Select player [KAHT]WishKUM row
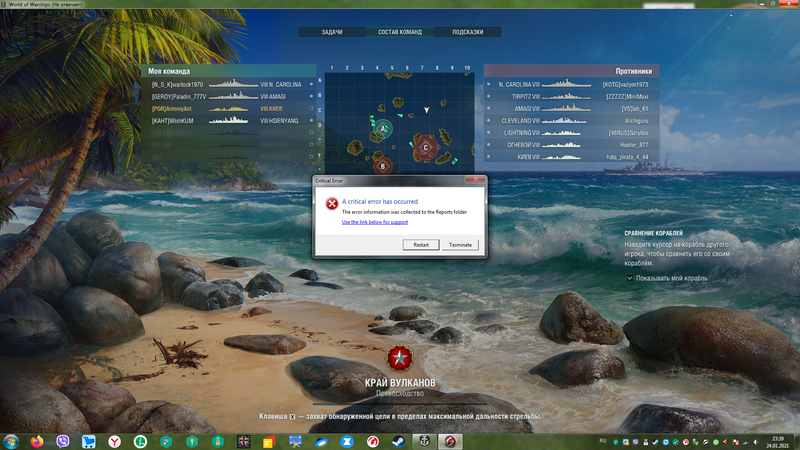 click(x=229, y=120)
